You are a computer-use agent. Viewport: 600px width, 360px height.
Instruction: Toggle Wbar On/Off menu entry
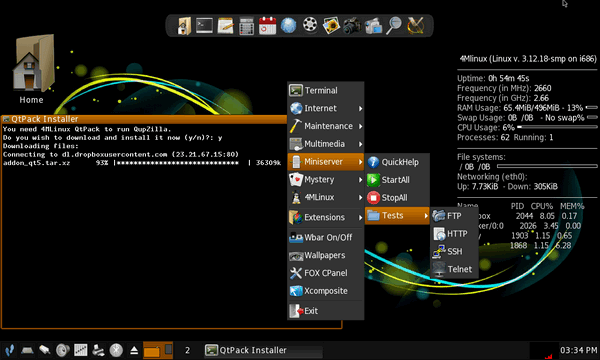pyautogui.click(x=325, y=237)
